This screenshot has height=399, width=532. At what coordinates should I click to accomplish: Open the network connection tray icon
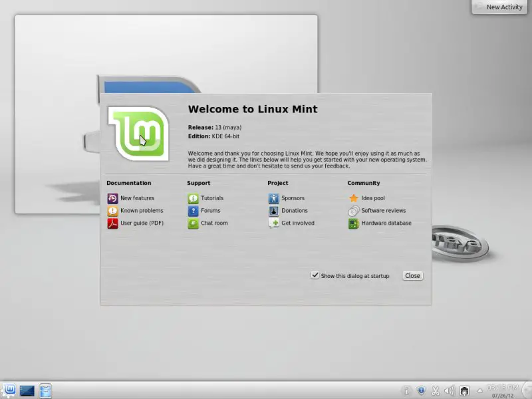click(464, 391)
